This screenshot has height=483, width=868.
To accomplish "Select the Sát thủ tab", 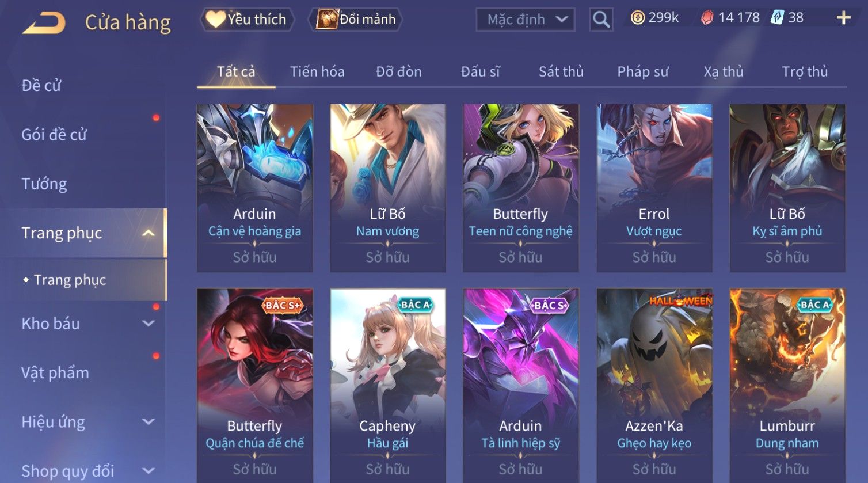I will (x=561, y=72).
